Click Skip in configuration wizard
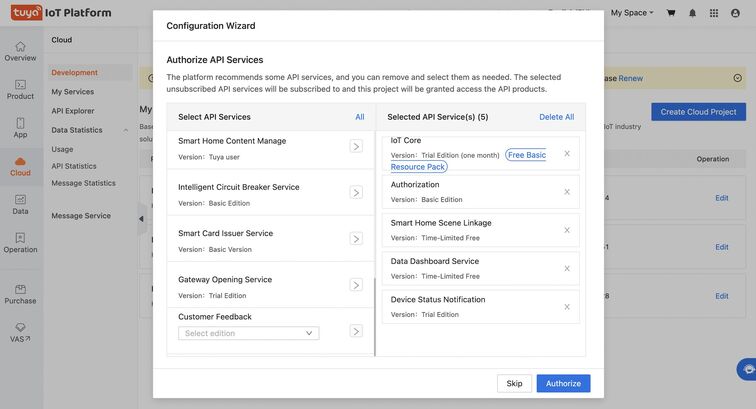The image size is (756, 409). click(514, 383)
